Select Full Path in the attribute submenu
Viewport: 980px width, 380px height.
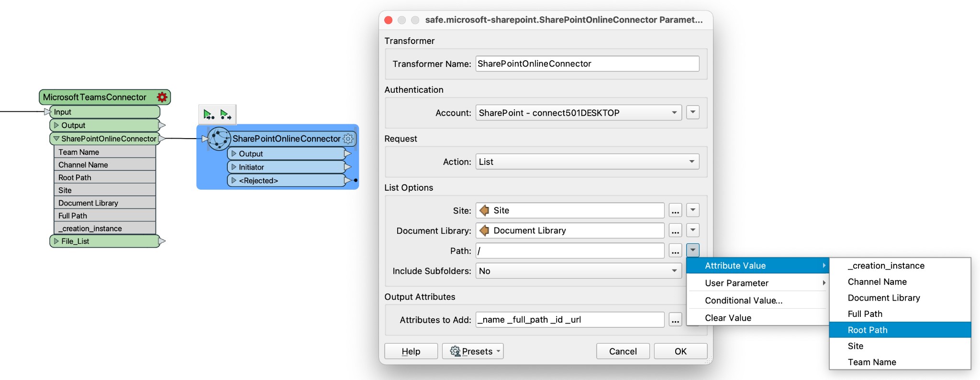click(x=900, y=314)
